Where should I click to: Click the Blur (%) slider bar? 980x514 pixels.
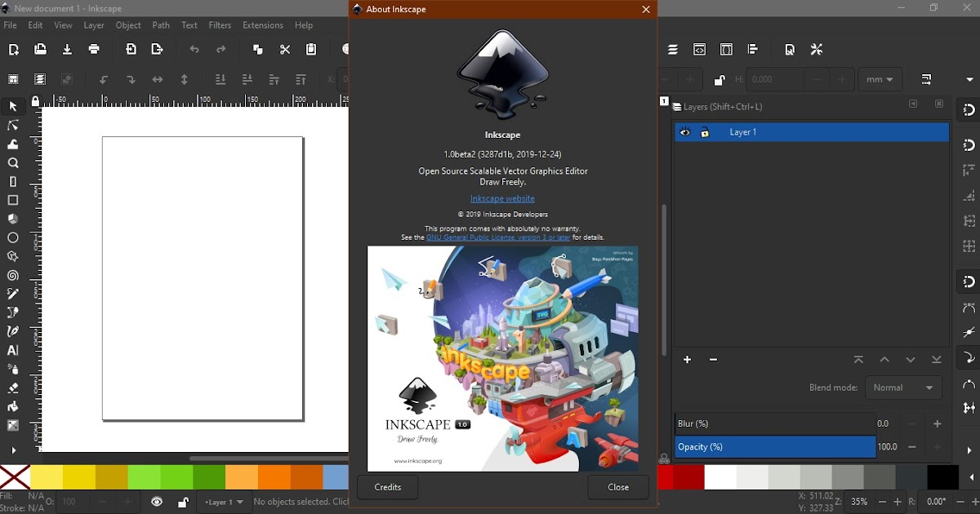pyautogui.click(x=775, y=423)
